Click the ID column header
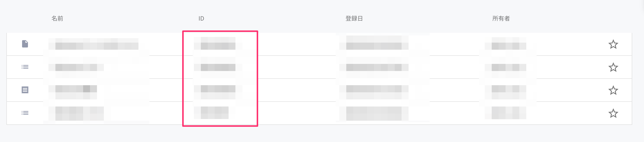 [x=201, y=18]
